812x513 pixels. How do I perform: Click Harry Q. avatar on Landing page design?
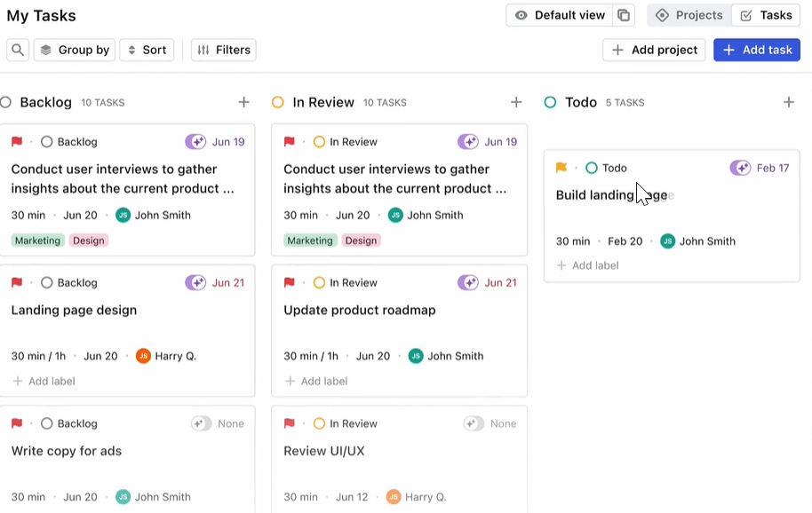tap(143, 356)
